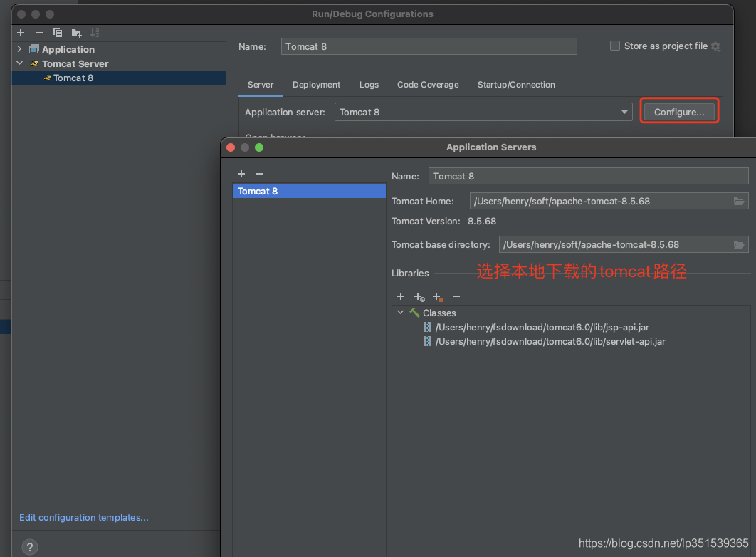Sort configurations alphabetically icon
Image resolution: width=756 pixels, height=557 pixels.
[x=95, y=33]
